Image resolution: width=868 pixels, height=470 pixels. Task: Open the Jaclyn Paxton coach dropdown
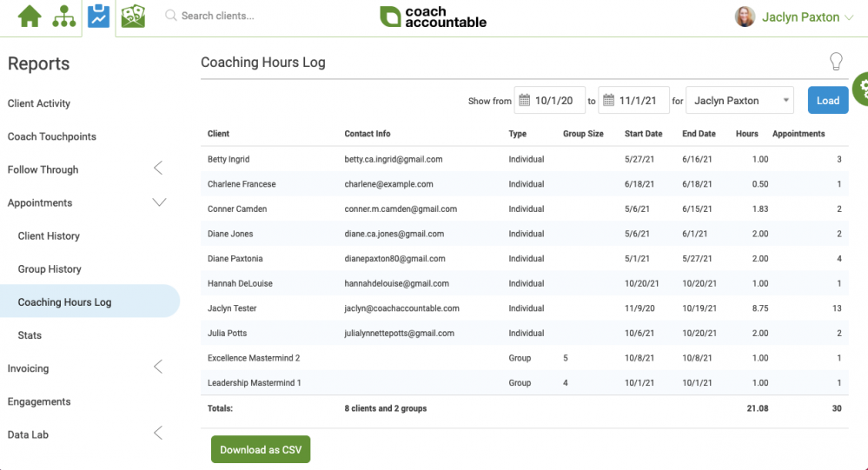[x=739, y=100]
